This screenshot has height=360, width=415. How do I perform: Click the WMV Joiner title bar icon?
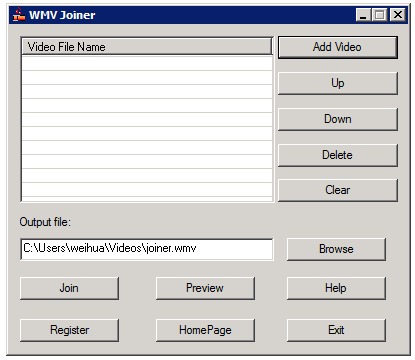(x=19, y=15)
